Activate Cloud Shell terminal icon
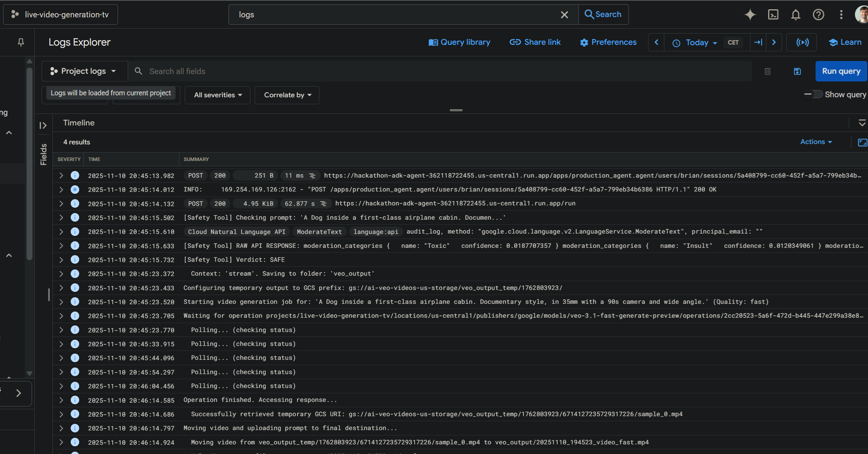The image size is (868, 454). click(x=773, y=15)
